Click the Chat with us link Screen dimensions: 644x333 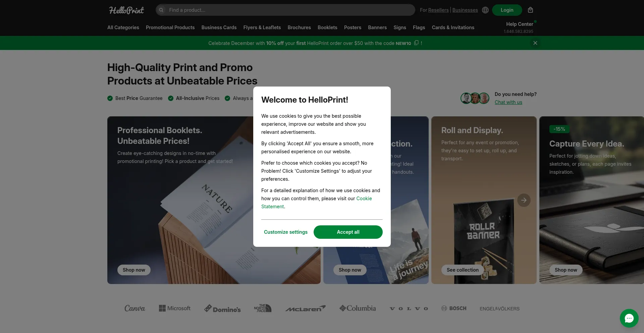click(508, 102)
